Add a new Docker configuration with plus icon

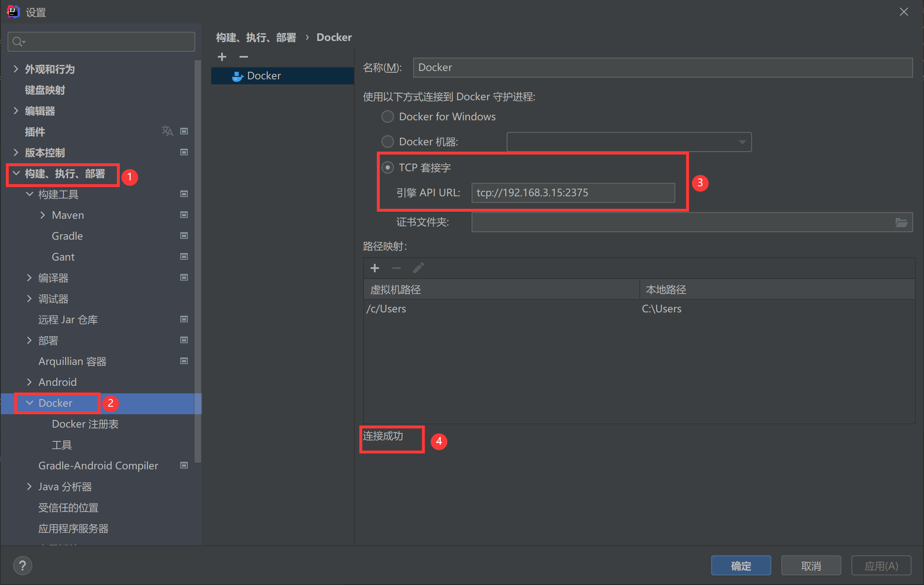pos(222,57)
